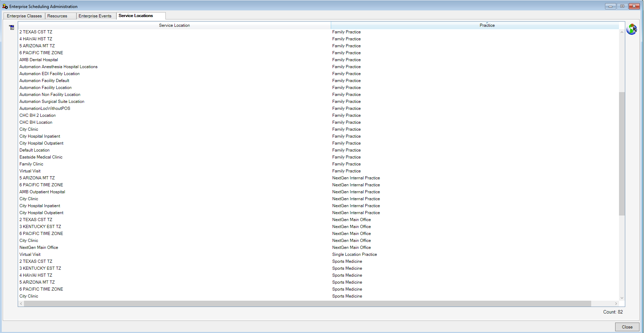The image size is (644, 333).
Task: Select 5 ARIZONA MT TZ under Sports Medicine
Action: pyautogui.click(x=319, y=282)
